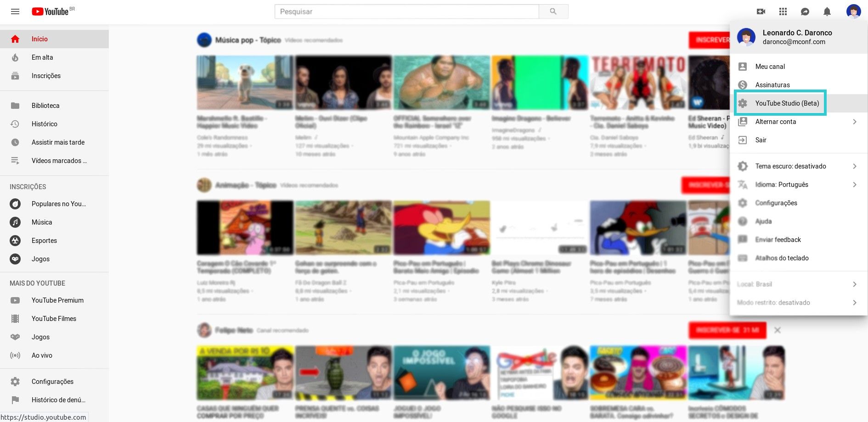Click the Início home icon
868x422 pixels.
coord(15,39)
